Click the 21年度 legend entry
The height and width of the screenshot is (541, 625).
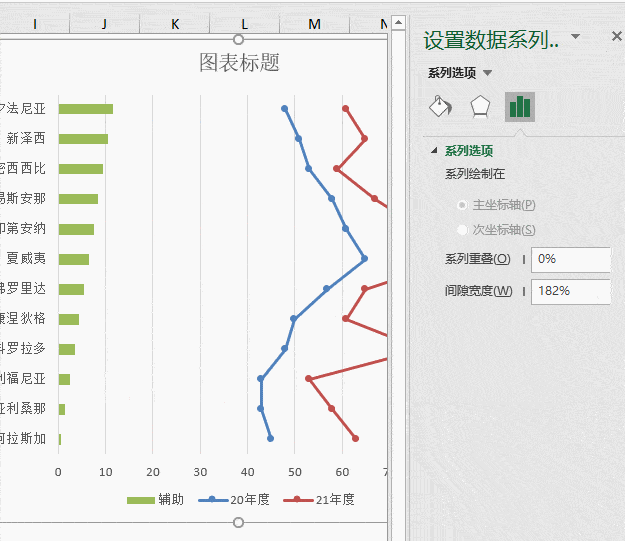coord(319,500)
